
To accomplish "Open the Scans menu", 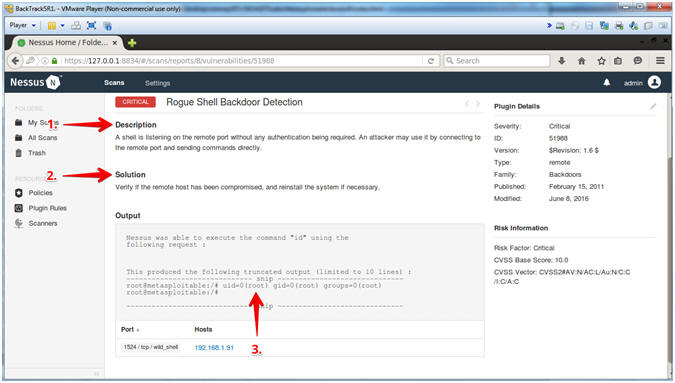I will pos(114,83).
